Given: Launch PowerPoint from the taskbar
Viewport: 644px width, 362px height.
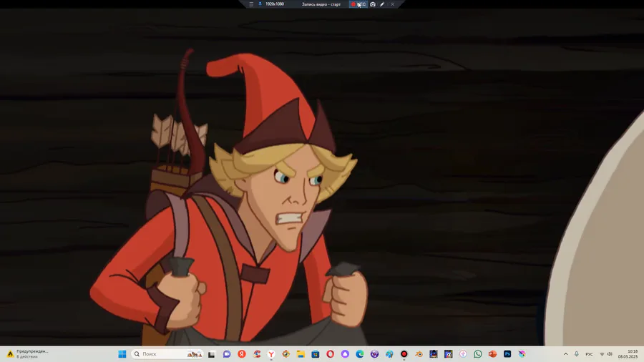Looking at the screenshot, I should click(492, 354).
